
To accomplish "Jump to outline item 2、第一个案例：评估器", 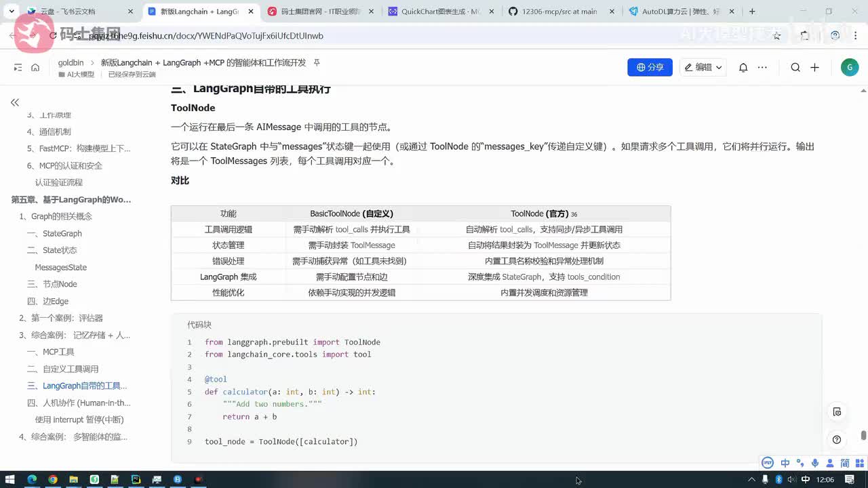I will (61, 318).
